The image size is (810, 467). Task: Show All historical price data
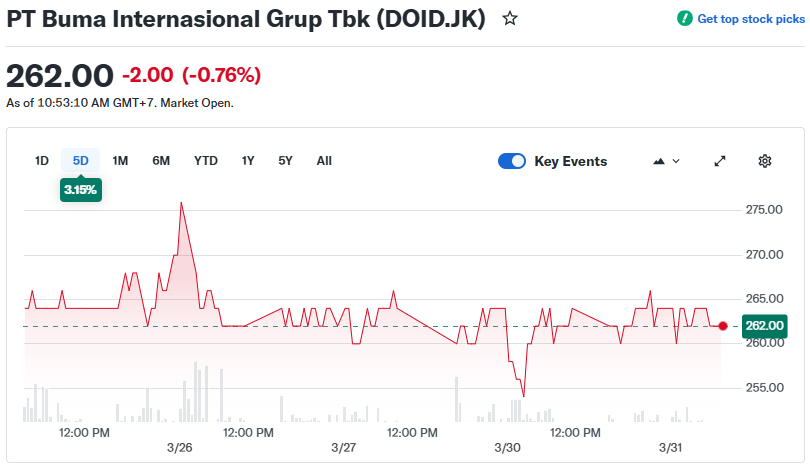pyautogui.click(x=324, y=161)
